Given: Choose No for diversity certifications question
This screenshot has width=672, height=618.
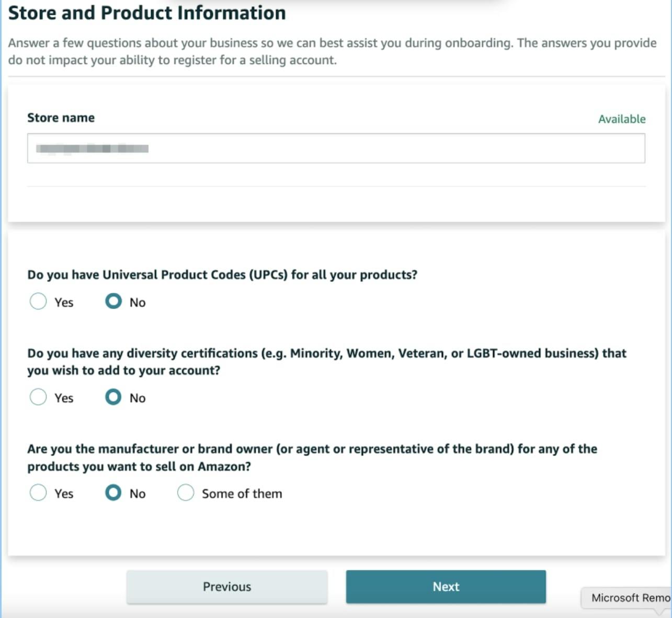Looking at the screenshot, I should (x=113, y=397).
